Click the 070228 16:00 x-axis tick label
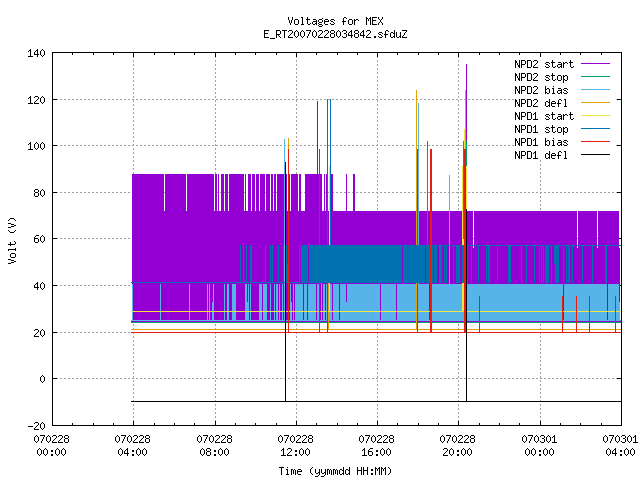Screen dimensions: 640x480 click(376, 446)
